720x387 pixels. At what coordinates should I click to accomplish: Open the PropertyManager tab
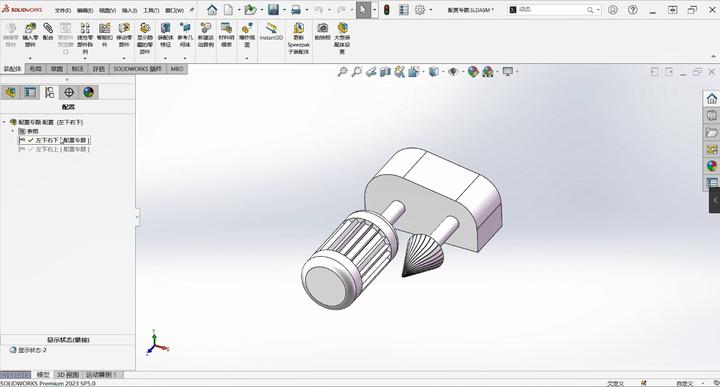[x=30, y=92]
